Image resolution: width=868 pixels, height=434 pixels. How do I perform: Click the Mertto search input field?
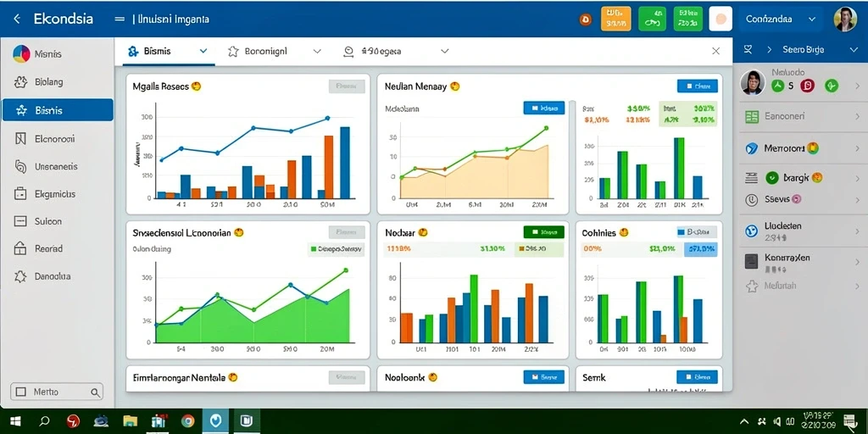pos(58,392)
